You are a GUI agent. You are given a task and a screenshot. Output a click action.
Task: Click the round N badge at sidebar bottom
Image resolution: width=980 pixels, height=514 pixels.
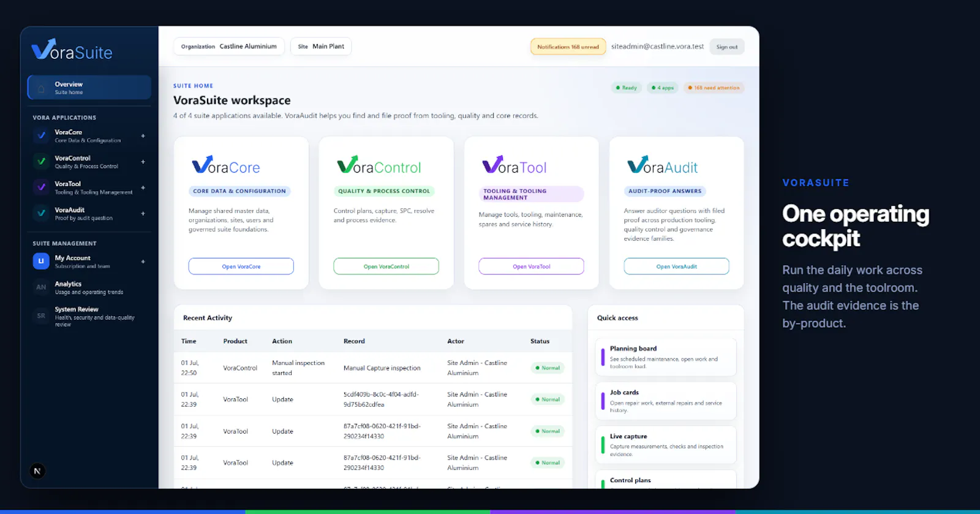point(37,471)
